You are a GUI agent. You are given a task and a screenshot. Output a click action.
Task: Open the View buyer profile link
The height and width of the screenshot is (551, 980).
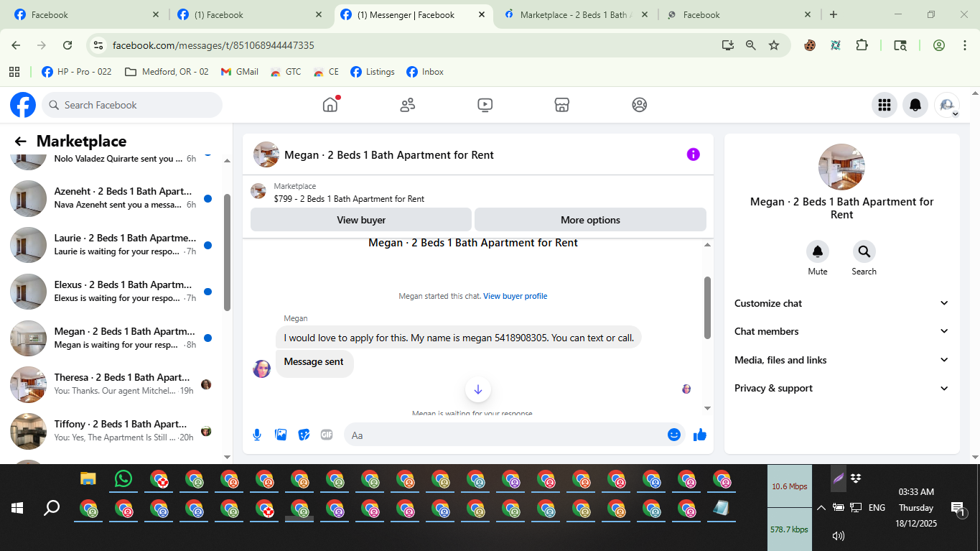[x=515, y=296]
